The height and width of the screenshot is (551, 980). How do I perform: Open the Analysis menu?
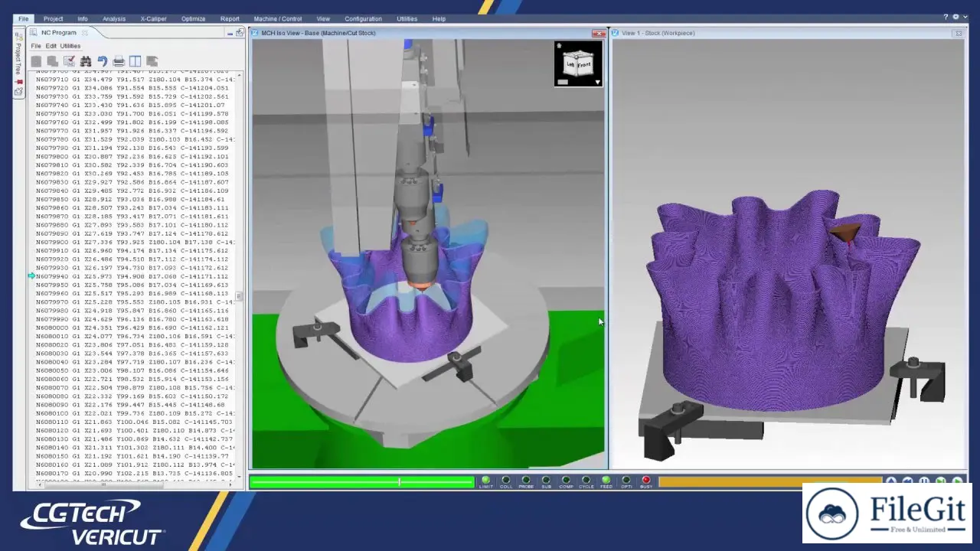(x=114, y=18)
